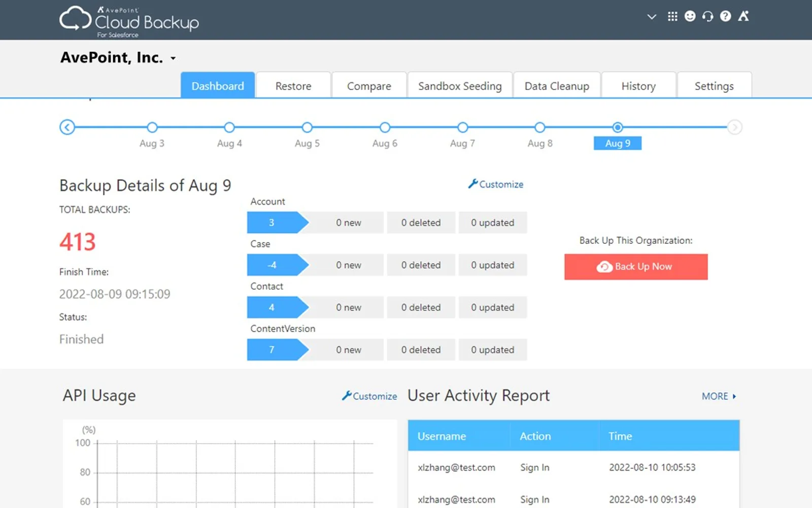Select the Aug 4 timeline point

[229, 127]
